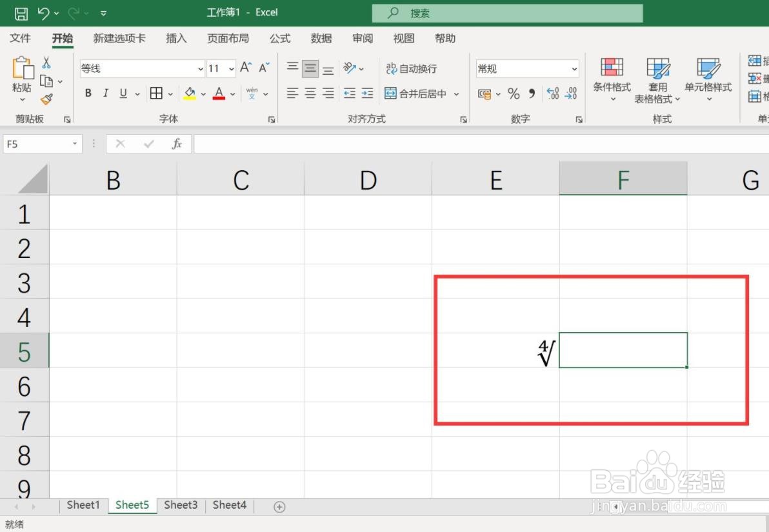This screenshot has width=769, height=532.
Task: Click the Decrease Font Size icon
Action: [x=264, y=68]
